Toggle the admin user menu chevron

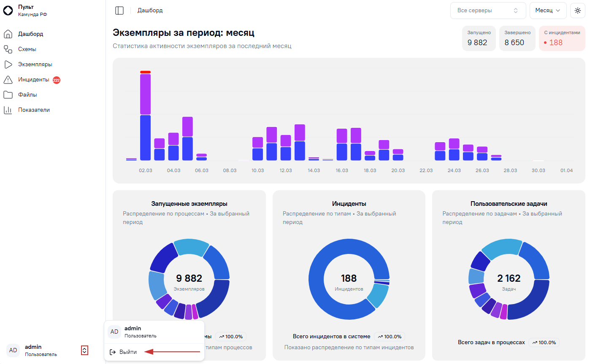(x=84, y=350)
